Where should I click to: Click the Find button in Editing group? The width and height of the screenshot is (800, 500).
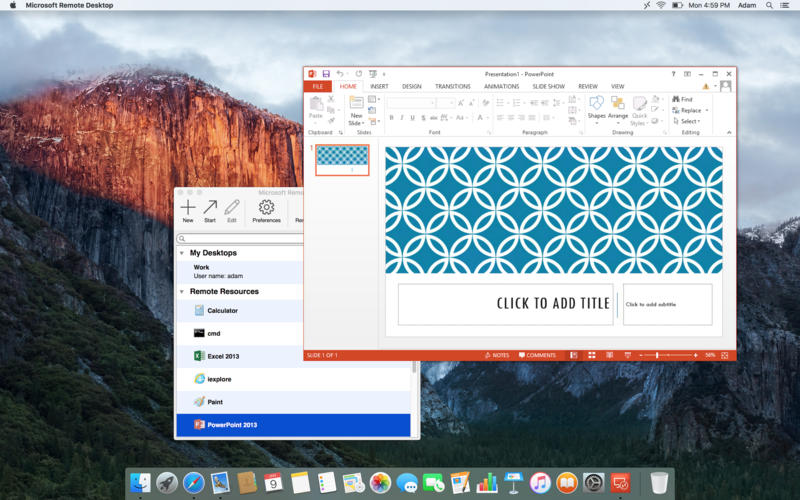(x=682, y=100)
